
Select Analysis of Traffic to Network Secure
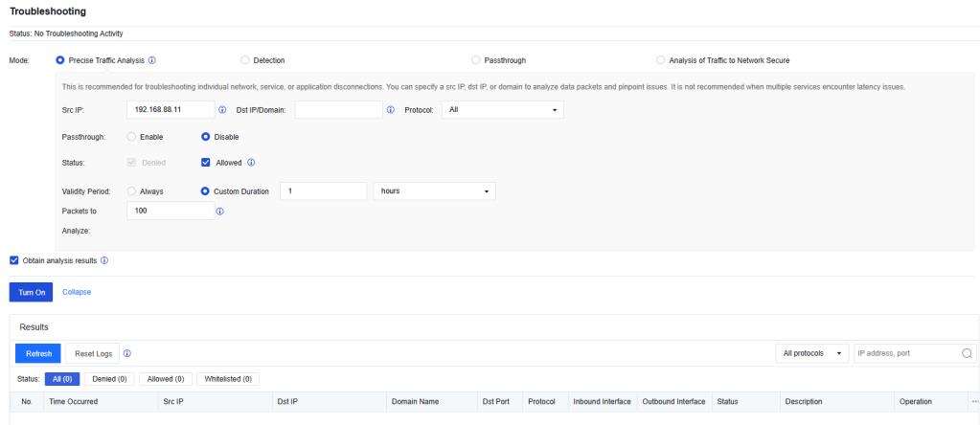(661, 60)
